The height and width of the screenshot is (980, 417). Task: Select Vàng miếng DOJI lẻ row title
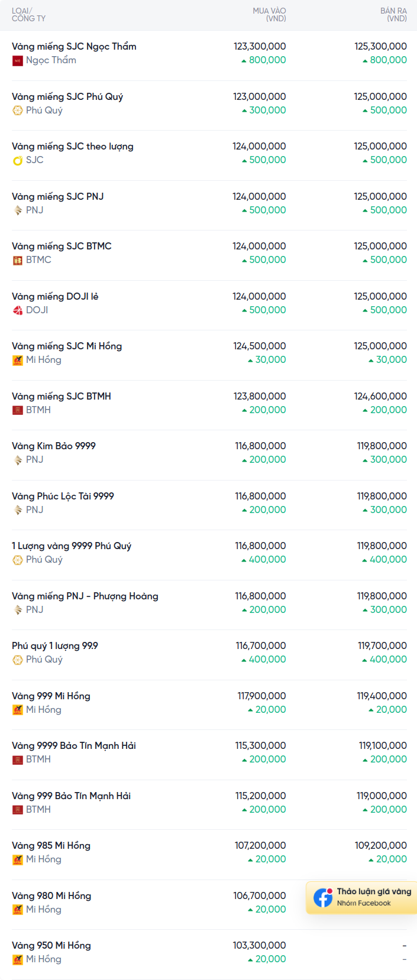point(55,297)
